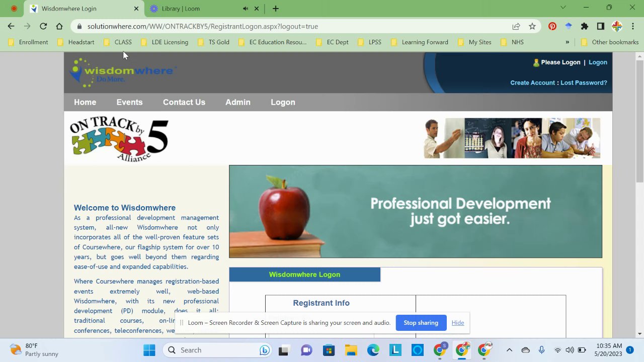Click the taskbar Search box
This screenshot has height=362, width=644.
(x=218, y=350)
